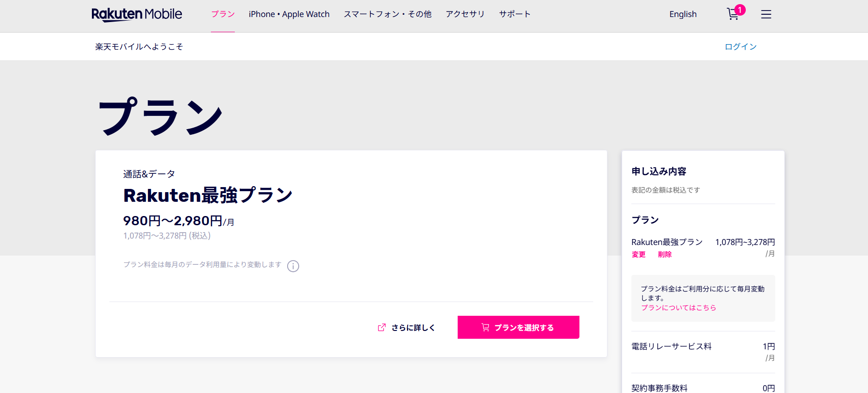Click the Rakuten Mobile logo
The height and width of the screenshot is (393, 868).
tap(137, 15)
